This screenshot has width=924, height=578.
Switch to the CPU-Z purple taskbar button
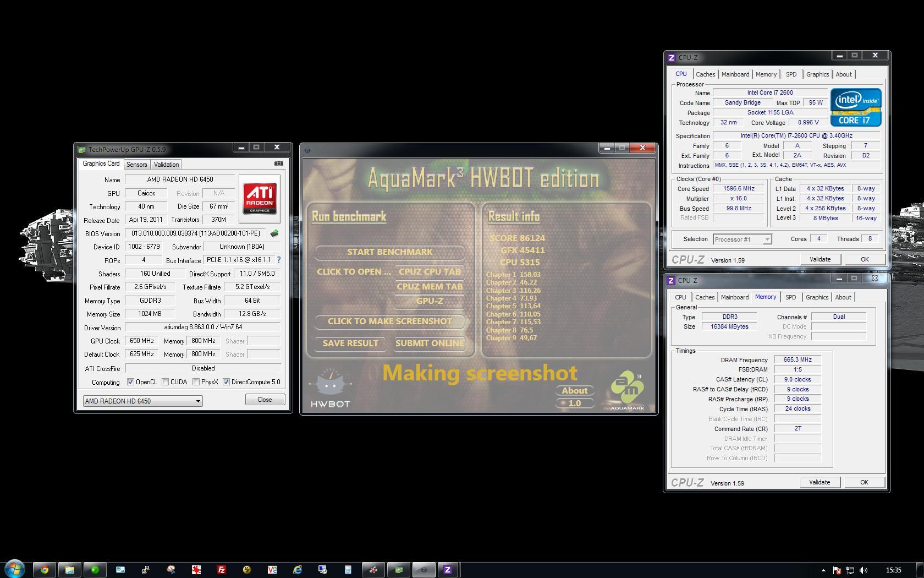click(x=448, y=570)
